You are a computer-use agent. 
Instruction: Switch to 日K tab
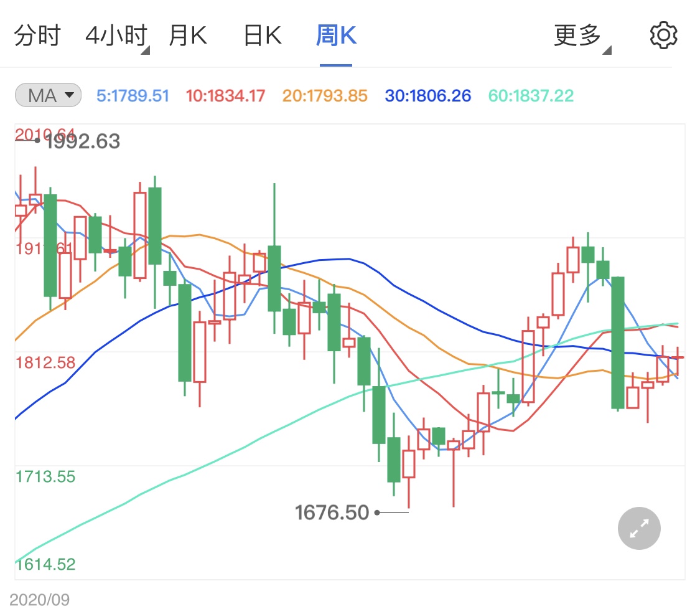263,35
